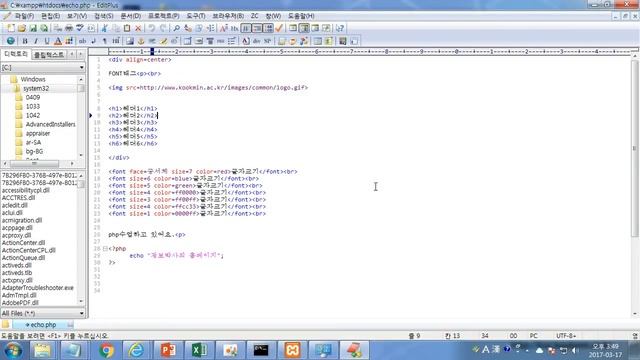Click the Spell check icon
Image resolution: width=640 pixels, height=360 pixels.
80,28
